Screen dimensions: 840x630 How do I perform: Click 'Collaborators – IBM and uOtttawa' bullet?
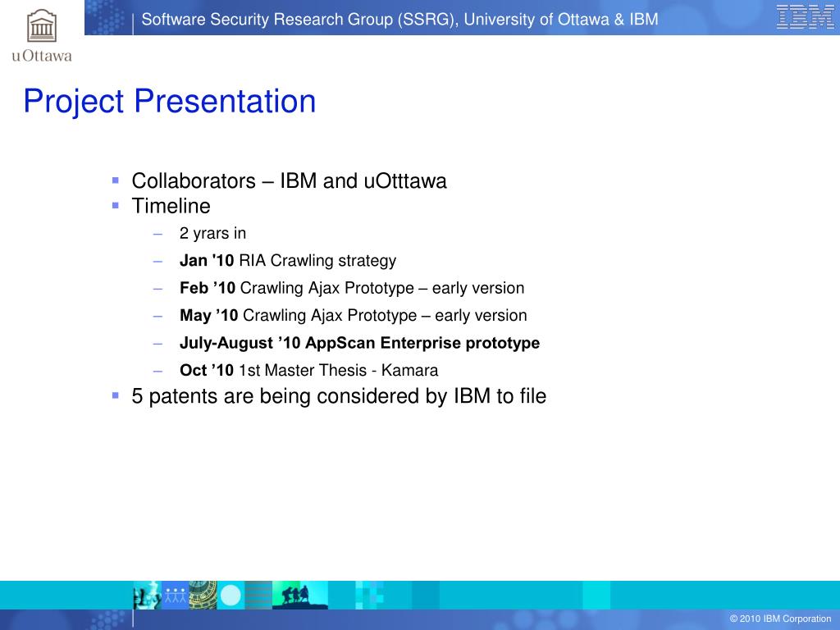pos(290,181)
